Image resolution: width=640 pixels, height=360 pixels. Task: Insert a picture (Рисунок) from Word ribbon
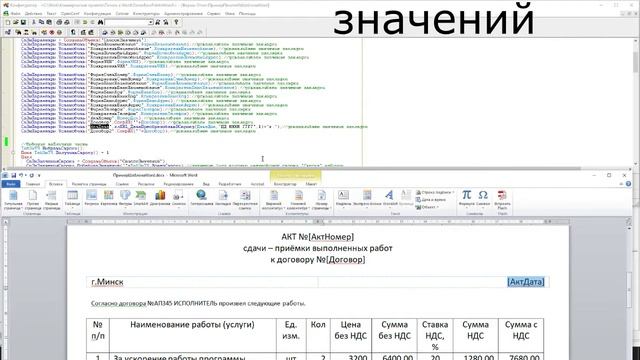[x=91, y=198]
